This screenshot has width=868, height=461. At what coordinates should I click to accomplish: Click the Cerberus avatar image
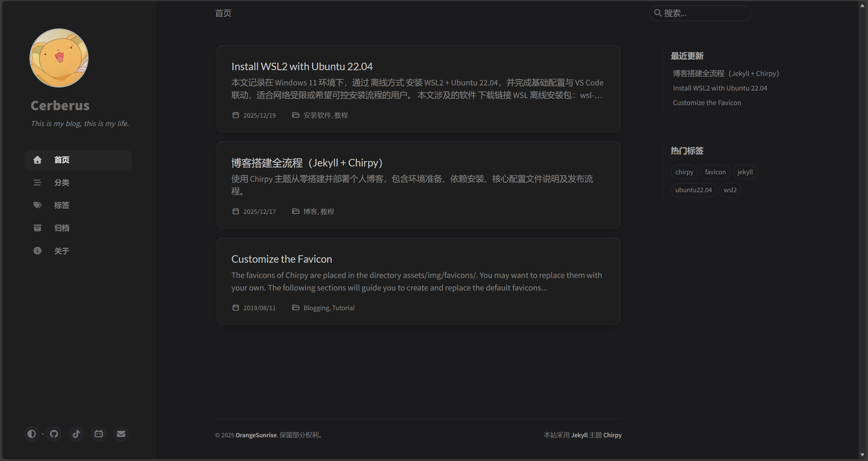[59, 58]
